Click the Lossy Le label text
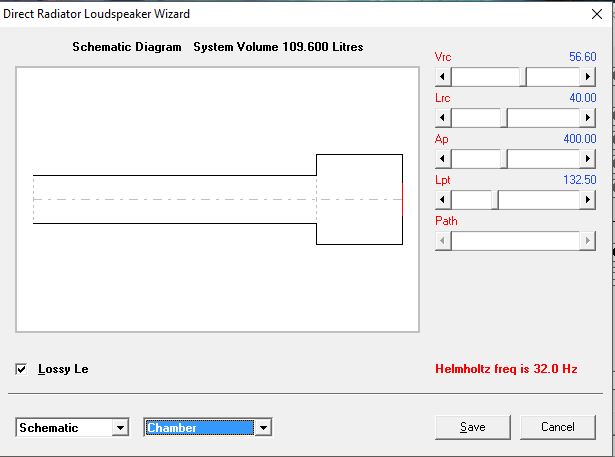615x457 pixels. 63,369
